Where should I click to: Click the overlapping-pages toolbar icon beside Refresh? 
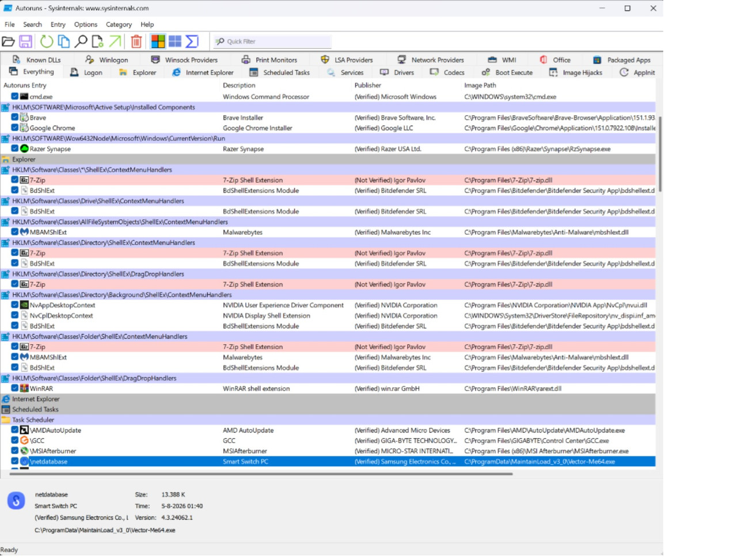coord(64,41)
